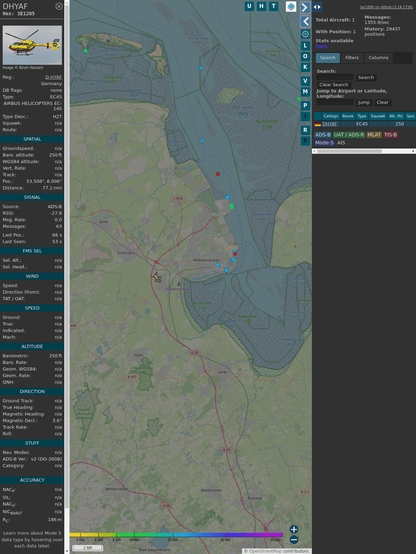Viewport: 416px width, 554px height.
Task: Toggle sidebar width with double-arrow button
Action: point(317,7)
